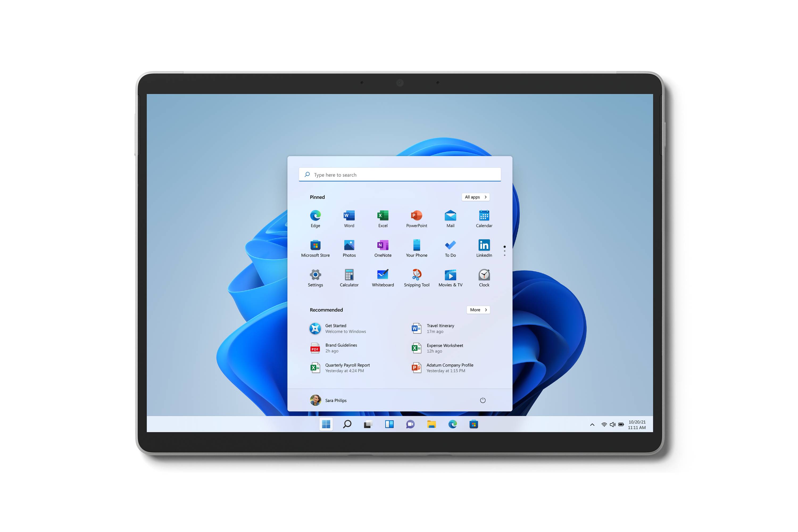Screen dimensions: 798x532
Task: Click the power button option
Action: (x=483, y=400)
